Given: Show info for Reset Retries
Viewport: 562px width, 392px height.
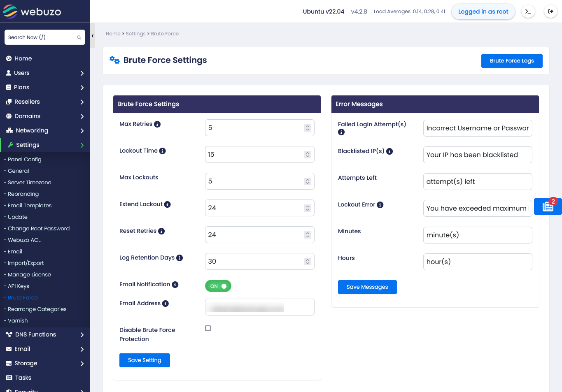Looking at the screenshot, I should pos(161,231).
